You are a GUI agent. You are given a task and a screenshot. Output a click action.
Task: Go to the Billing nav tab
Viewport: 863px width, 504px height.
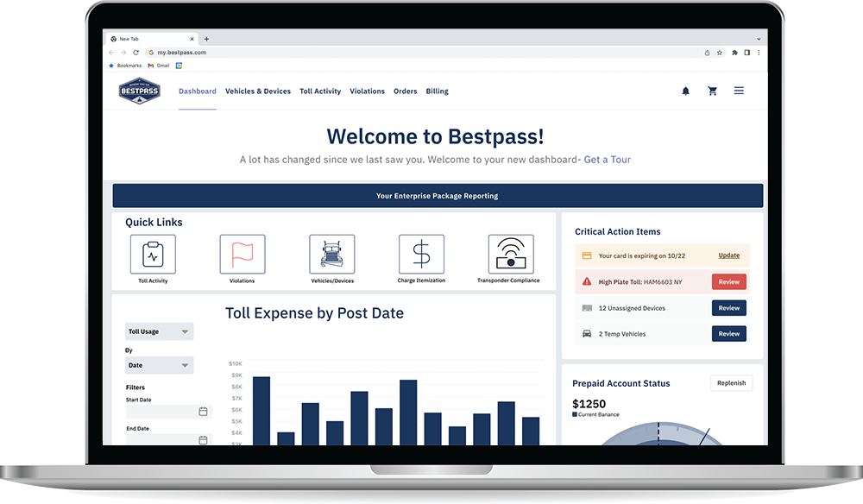point(437,91)
